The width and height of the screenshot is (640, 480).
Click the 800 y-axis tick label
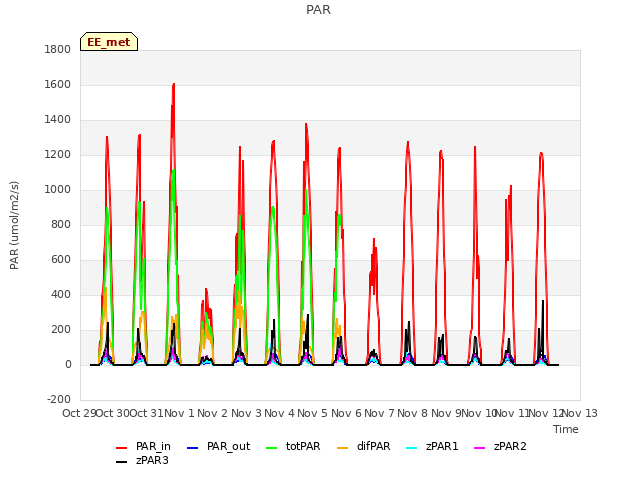click(x=61, y=224)
